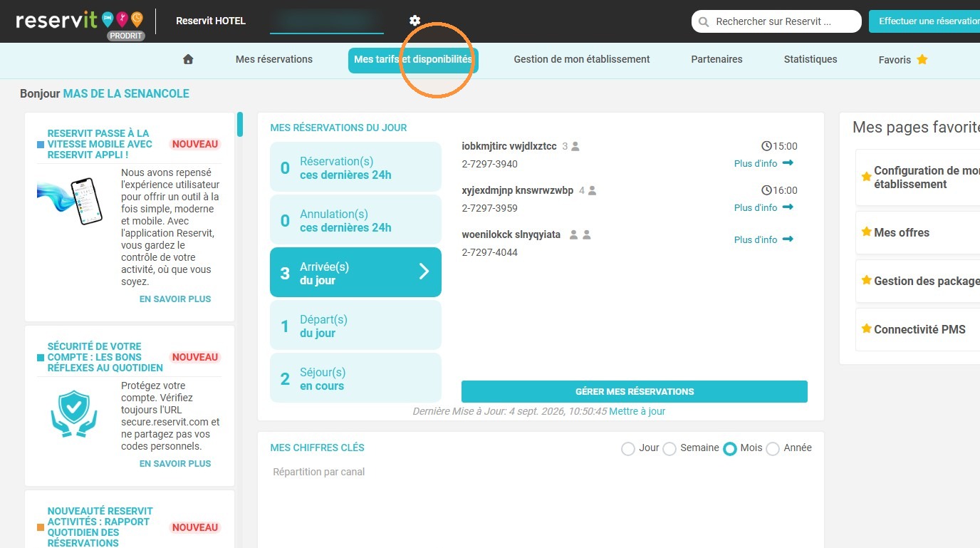Open the settings gear icon
Screen dimensions: 980x548
[x=415, y=21]
